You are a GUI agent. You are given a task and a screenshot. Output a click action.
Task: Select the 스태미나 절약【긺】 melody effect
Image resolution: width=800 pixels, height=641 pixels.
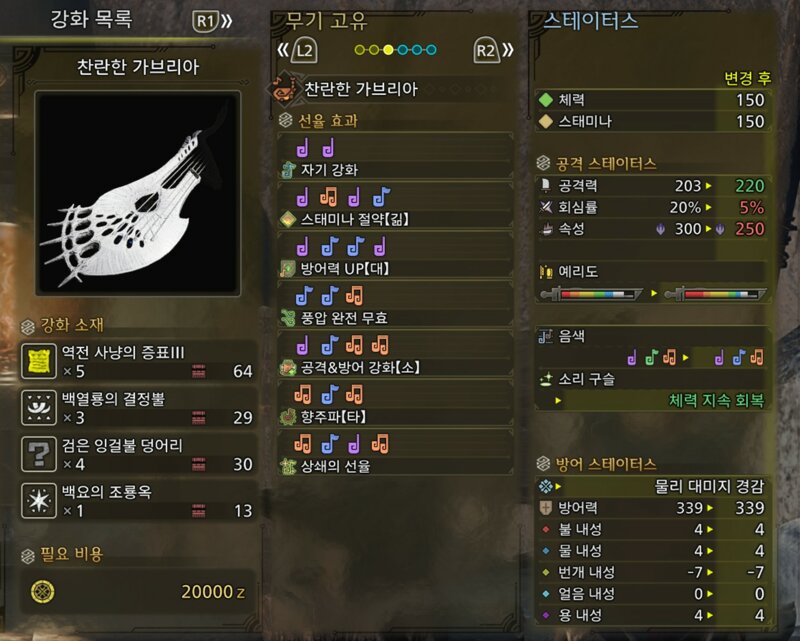point(395,207)
